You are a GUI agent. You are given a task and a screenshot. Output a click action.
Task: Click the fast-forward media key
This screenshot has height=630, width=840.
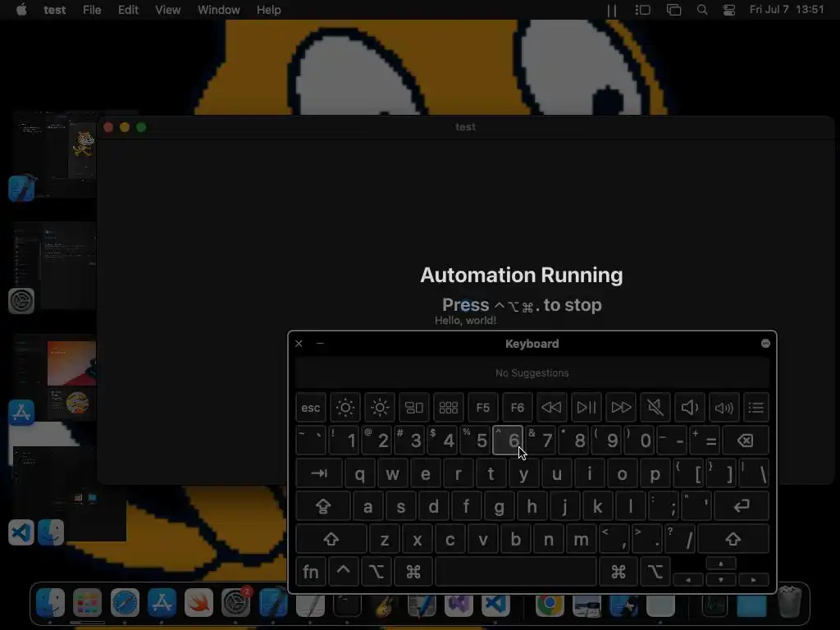click(x=621, y=408)
